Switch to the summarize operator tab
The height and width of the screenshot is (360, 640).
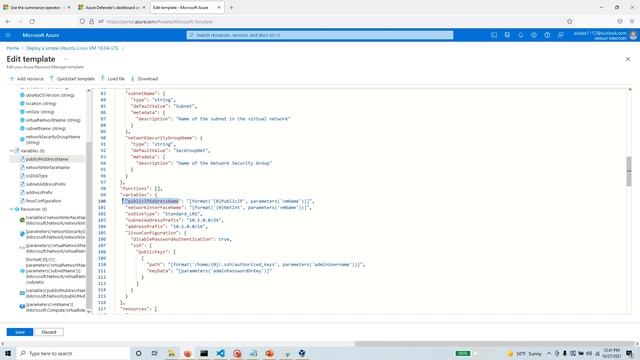(37, 7)
